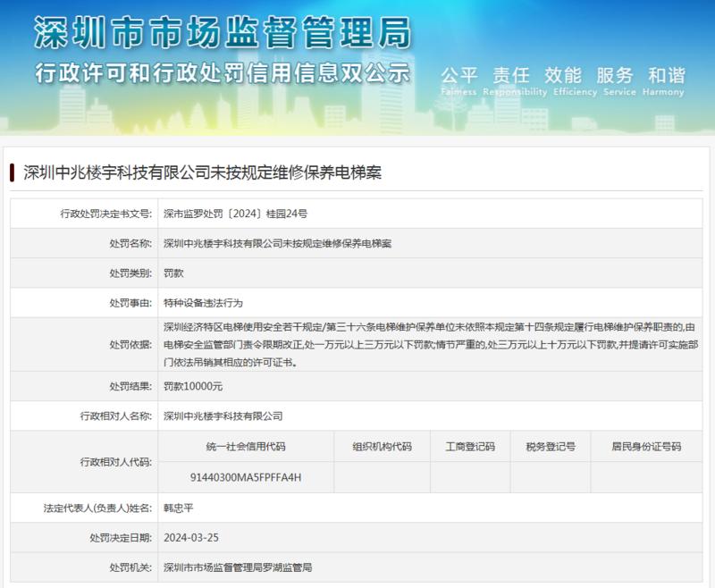Click the 处罚事由 label

click(x=130, y=303)
